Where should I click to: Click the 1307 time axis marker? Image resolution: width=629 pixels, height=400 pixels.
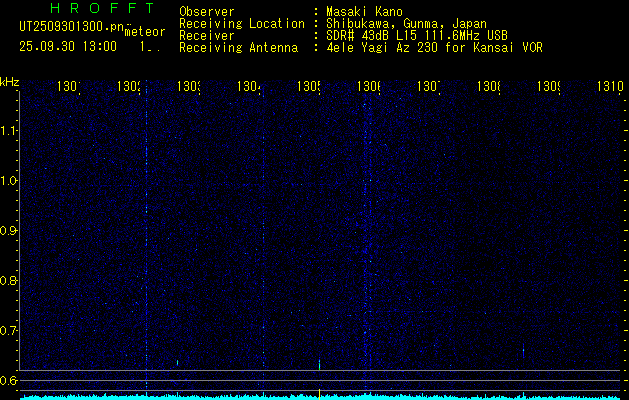[429, 86]
